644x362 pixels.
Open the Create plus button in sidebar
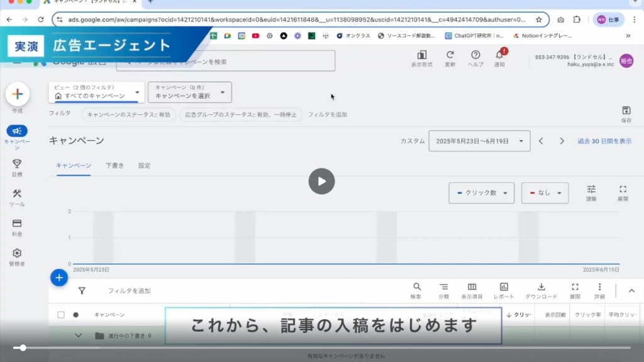pyautogui.click(x=18, y=94)
